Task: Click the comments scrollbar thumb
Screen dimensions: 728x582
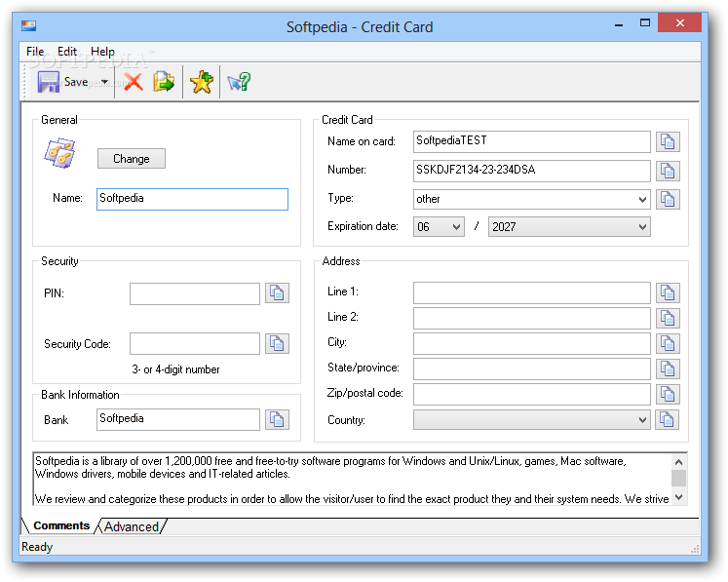Action: coord(679,478)
